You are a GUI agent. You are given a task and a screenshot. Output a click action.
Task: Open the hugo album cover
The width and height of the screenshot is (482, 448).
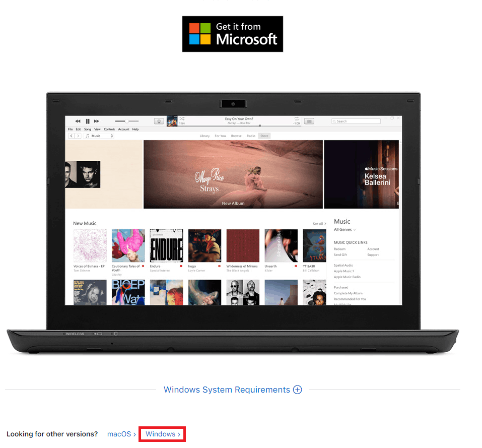(204, 246)
